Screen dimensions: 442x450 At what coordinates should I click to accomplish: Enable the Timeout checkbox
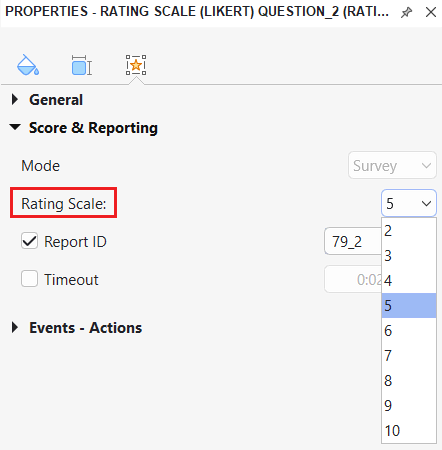[29, 279]
